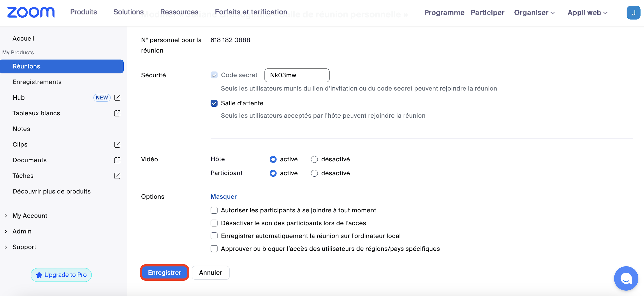This screenshot has height=296, width=644.
Task: Enable Désactiver le son des participants checkbox
Action: click(x=214, y=223)
